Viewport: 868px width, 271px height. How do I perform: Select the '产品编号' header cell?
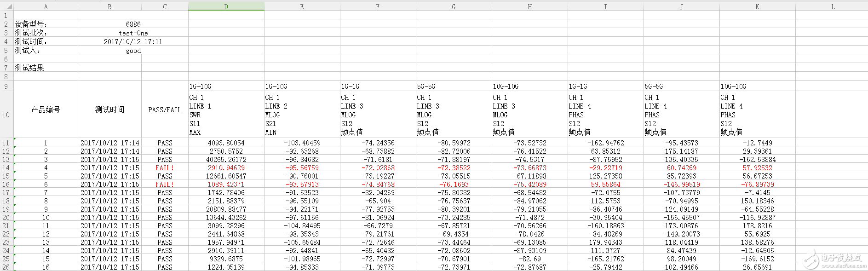coord(46,110)
